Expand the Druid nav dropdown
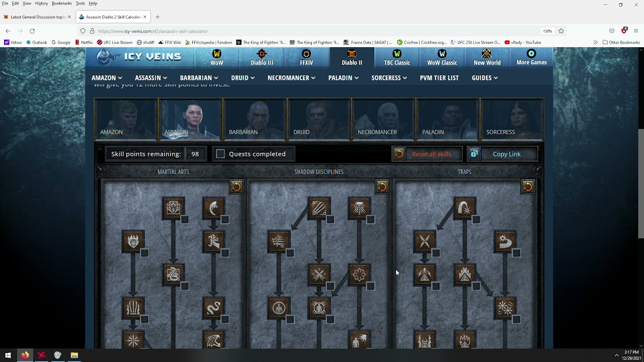 [243, 78]
